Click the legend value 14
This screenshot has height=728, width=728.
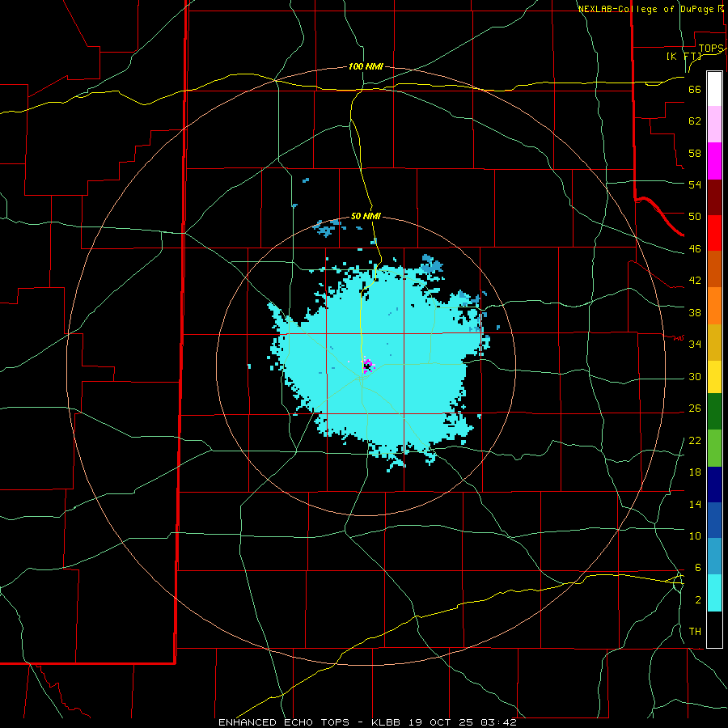pos(695,504)
